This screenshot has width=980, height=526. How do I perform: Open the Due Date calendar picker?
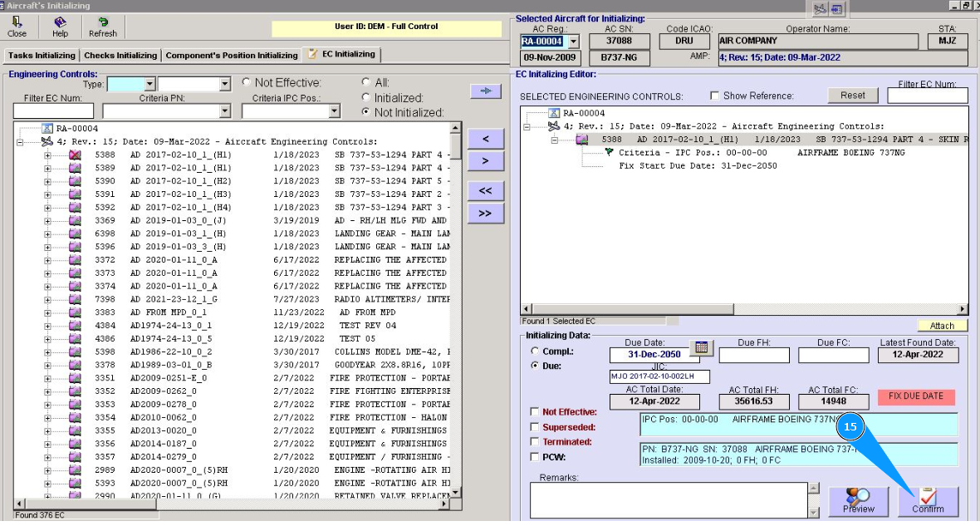click(x=701, y=348)
